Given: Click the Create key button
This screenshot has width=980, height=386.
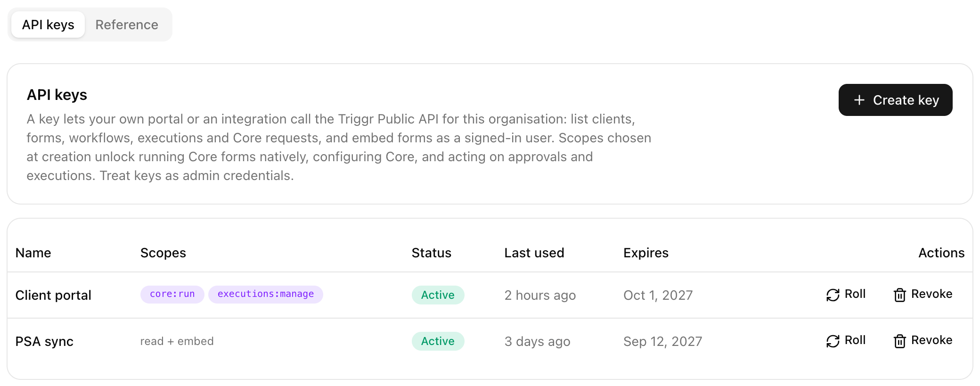Looking at the screenshot, I should pyautogui.click(x=895, y=100).
